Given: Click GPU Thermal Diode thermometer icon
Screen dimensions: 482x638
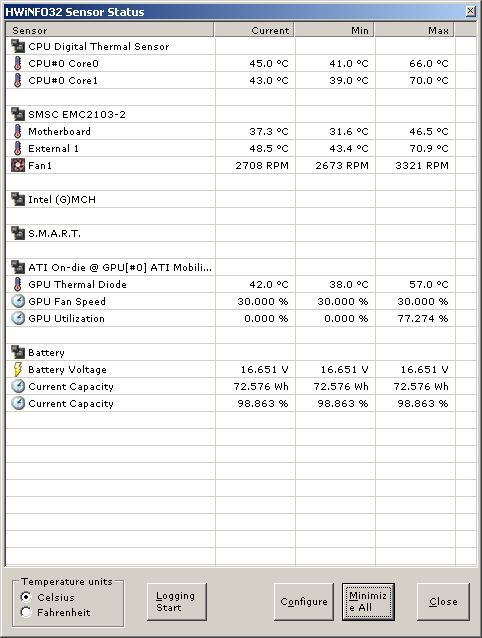Looking at the screenshot, I should pos(17,284).
